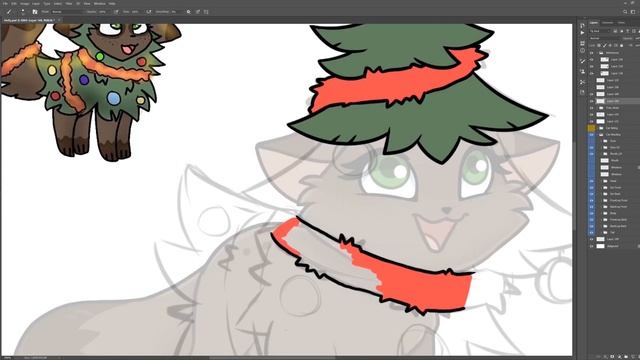
Task: Open the collapsed Clone Source panel icon
Action: click(582, 71)
